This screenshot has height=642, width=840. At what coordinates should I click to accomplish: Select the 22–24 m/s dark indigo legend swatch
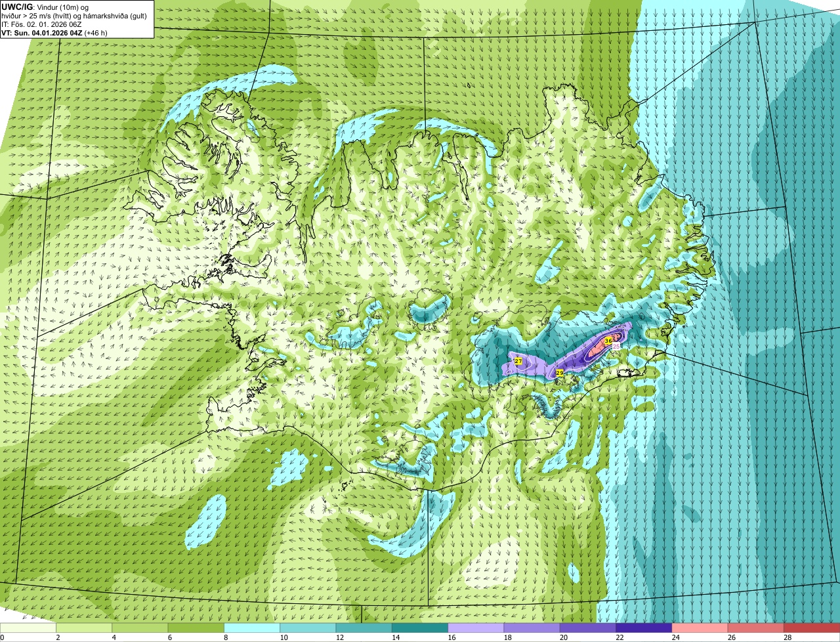644,628
